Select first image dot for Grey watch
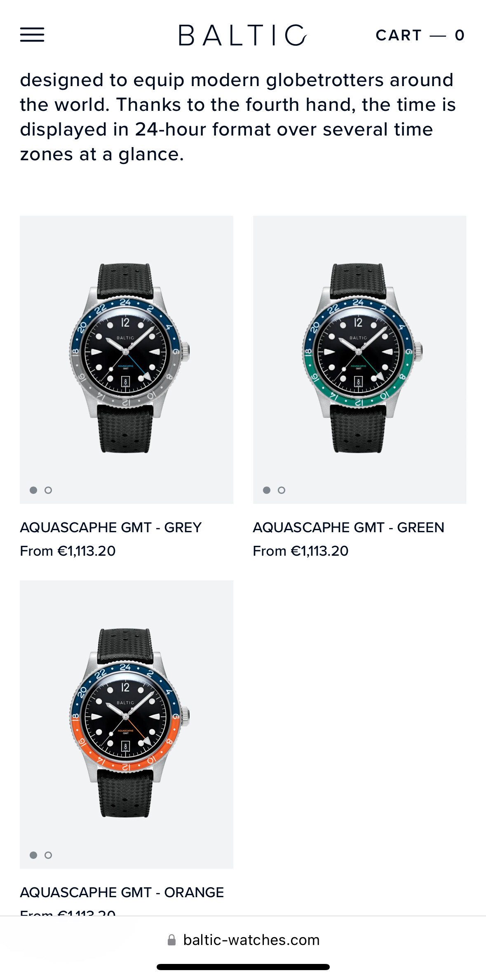This screenshot has width=486, height=980. coord(33,490)
